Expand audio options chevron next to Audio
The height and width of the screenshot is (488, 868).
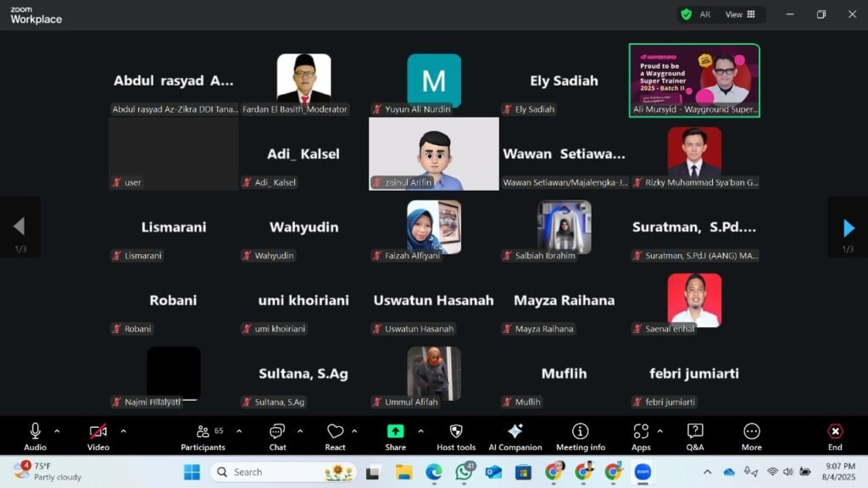[57, 430]
